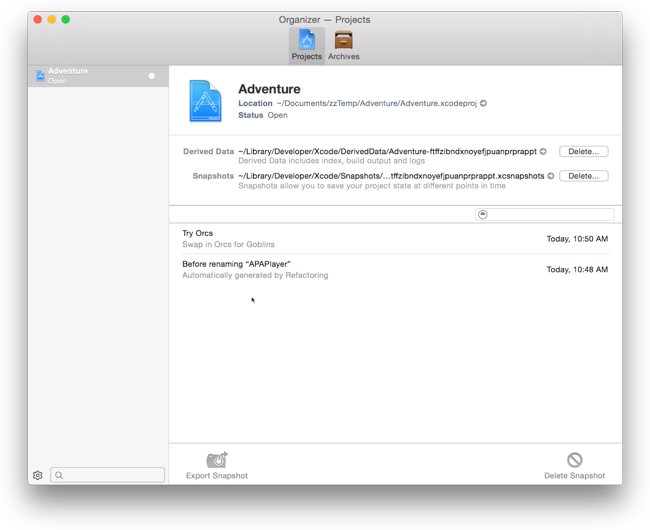The width and height of the screenshot is (650, 530).
Task: Click the project Location path
Action: [377, 103]
